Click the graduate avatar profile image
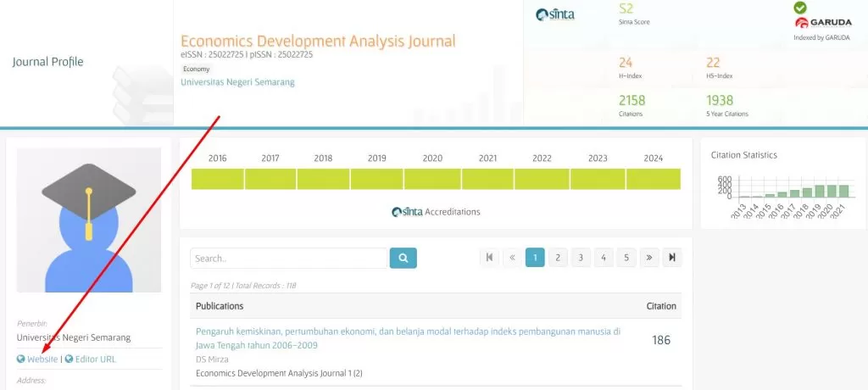The image size is (868, 390). tap(89, 220)
